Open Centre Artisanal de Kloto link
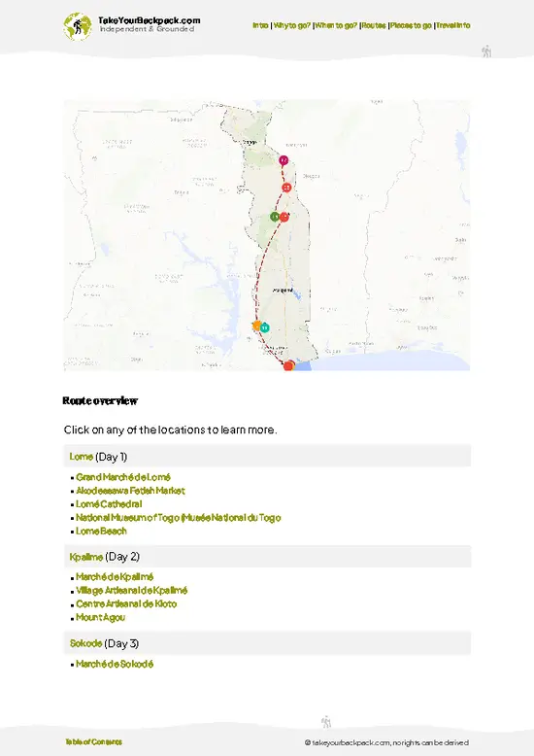This screenshot has width=534, height=756. click(x=126, y=603)
